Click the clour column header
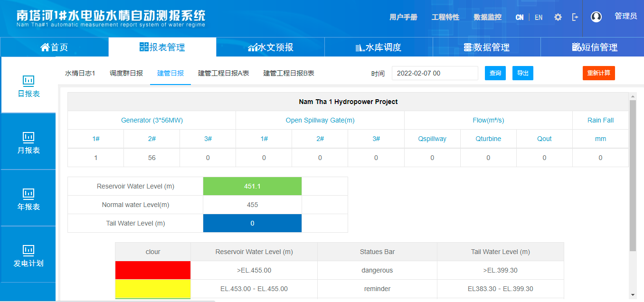The height and width of the screenshot is (302, 644). click(x=153, y=252)
